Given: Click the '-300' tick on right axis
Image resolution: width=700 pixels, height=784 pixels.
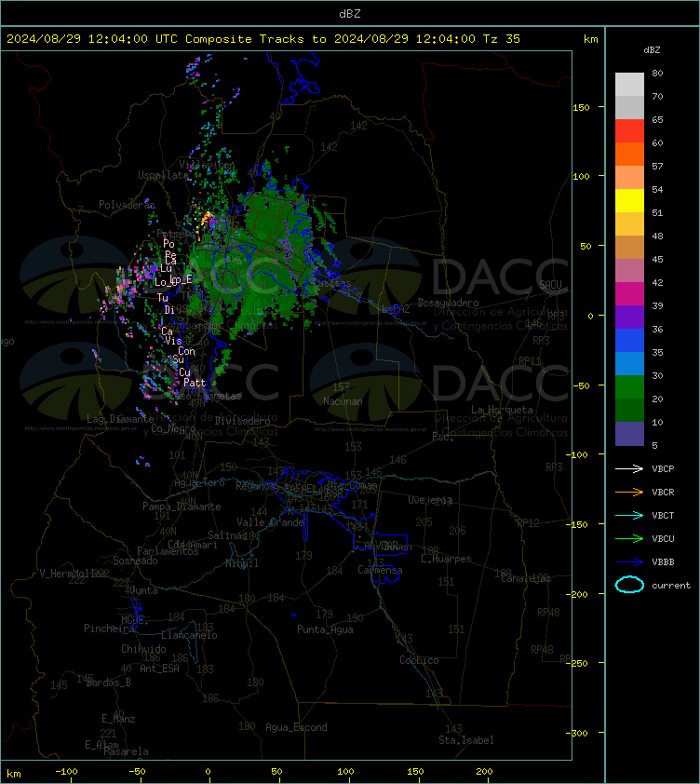Looking at the screenshot, I should coord(577,733).
